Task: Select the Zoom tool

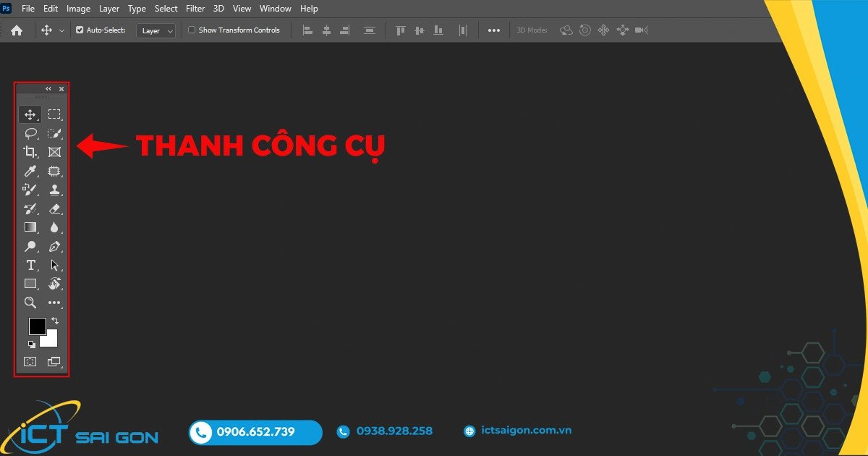Action: pos(30,303)
